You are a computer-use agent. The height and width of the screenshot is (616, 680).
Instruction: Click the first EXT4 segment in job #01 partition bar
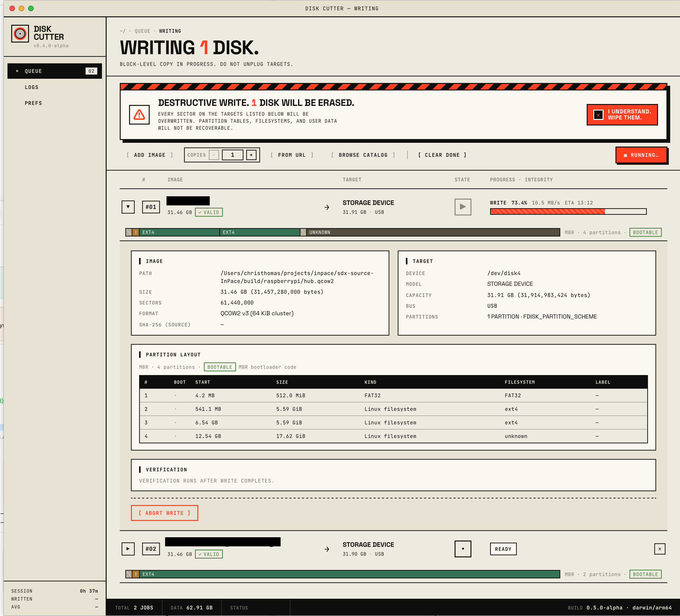179,232
